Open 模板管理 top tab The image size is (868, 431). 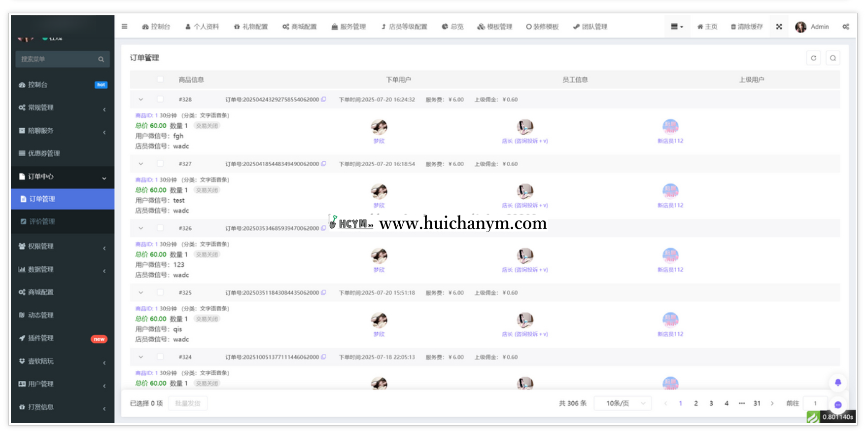[x=495, y=27]
